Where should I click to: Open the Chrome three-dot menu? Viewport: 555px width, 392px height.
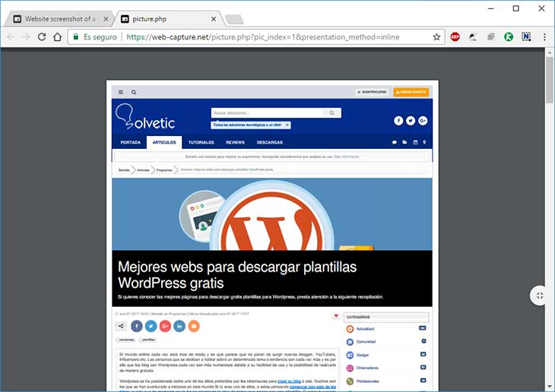544,36
